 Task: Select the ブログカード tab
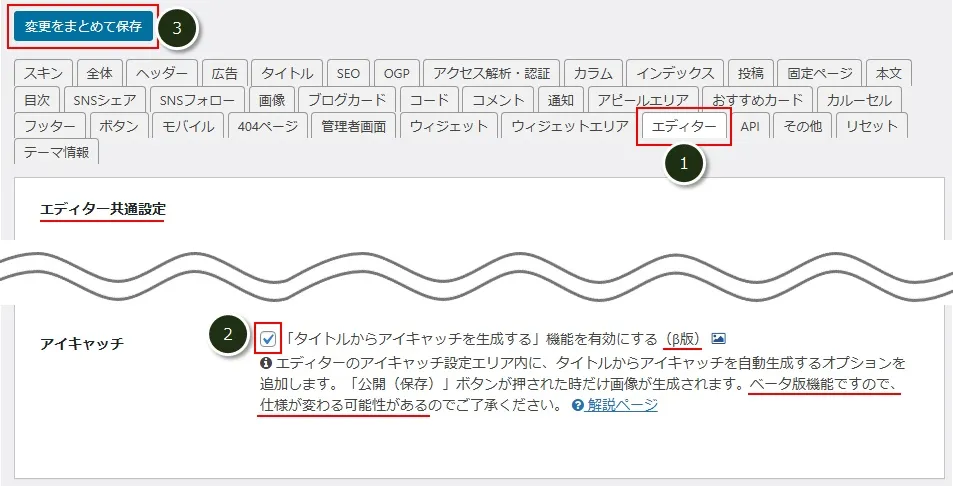point(346,100)
